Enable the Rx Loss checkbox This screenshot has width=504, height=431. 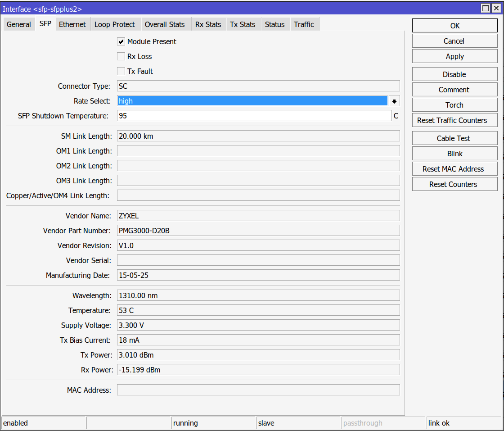(x=121, y=56)
